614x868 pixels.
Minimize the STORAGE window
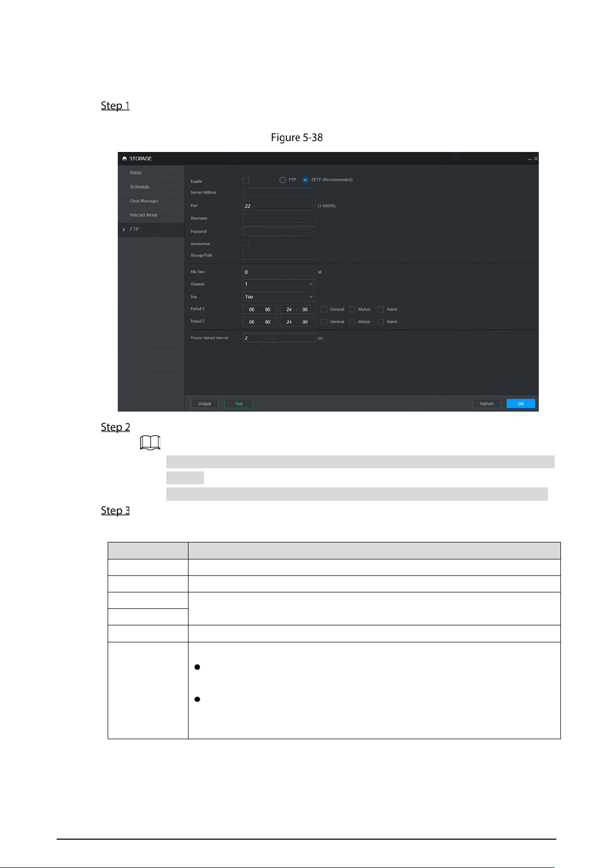click(530, 159)
